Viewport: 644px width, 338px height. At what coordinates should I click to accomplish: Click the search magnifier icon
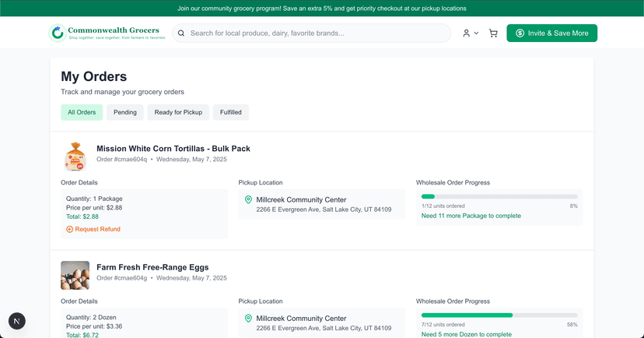(x=181, y=33)
